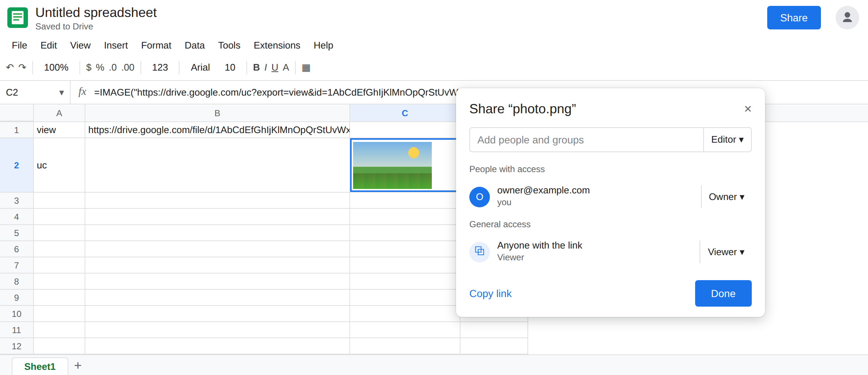
Task: Add a new sheet with plus icon
Action: pyautogui.click(x=78, y=365)
